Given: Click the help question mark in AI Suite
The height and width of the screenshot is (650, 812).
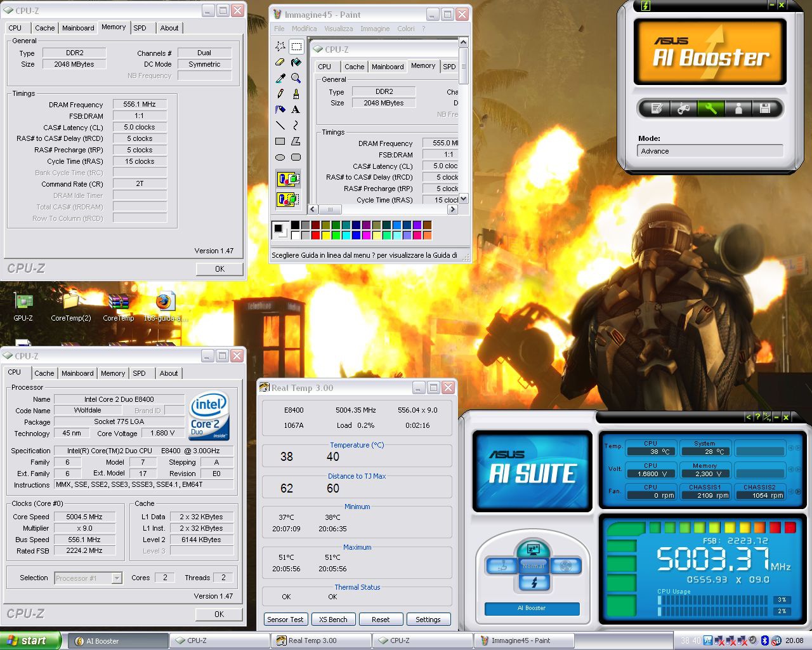Looking at the screenshot, I should point(757,417).
